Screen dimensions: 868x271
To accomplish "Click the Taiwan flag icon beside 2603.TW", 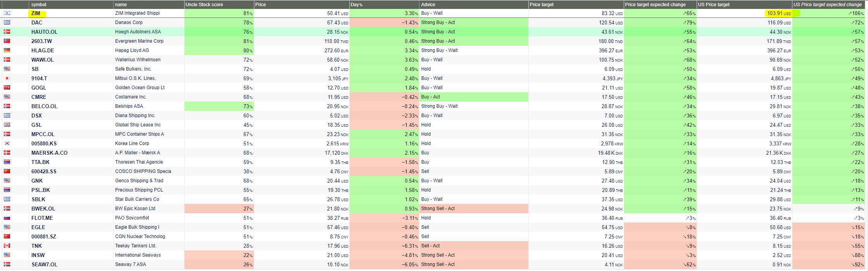I will (x=7, y=41).
